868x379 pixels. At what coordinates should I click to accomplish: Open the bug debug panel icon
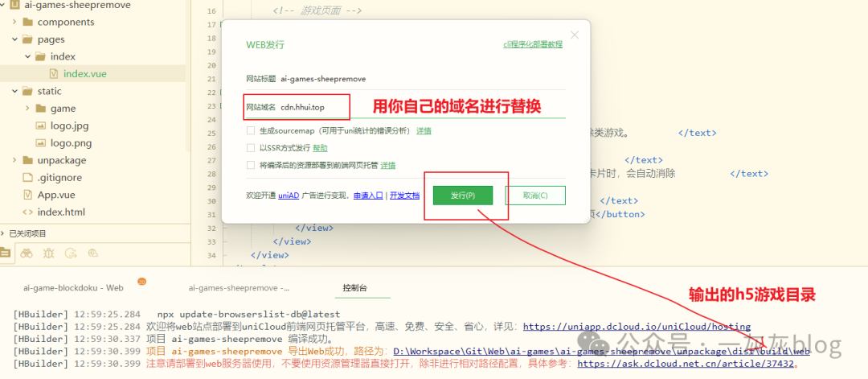click(x=49, y=253)
